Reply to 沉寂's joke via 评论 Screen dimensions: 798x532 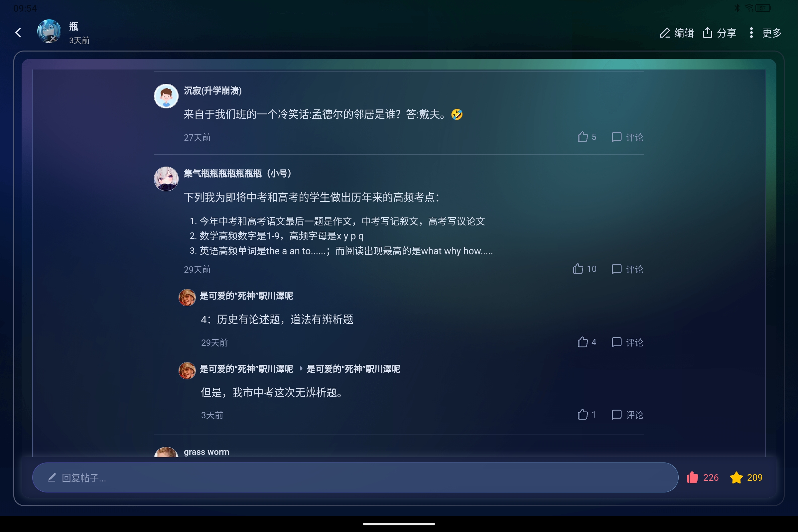(627, 137)
